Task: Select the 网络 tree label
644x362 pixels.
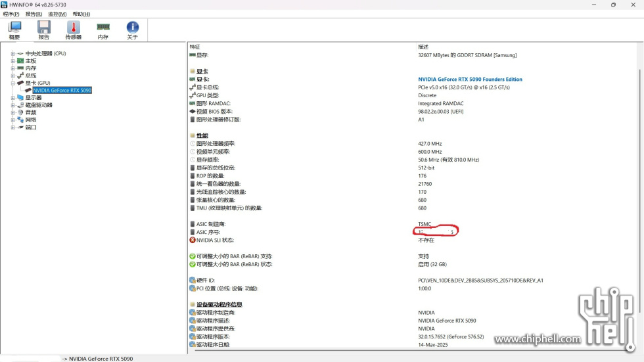Action: click(31, 120)
